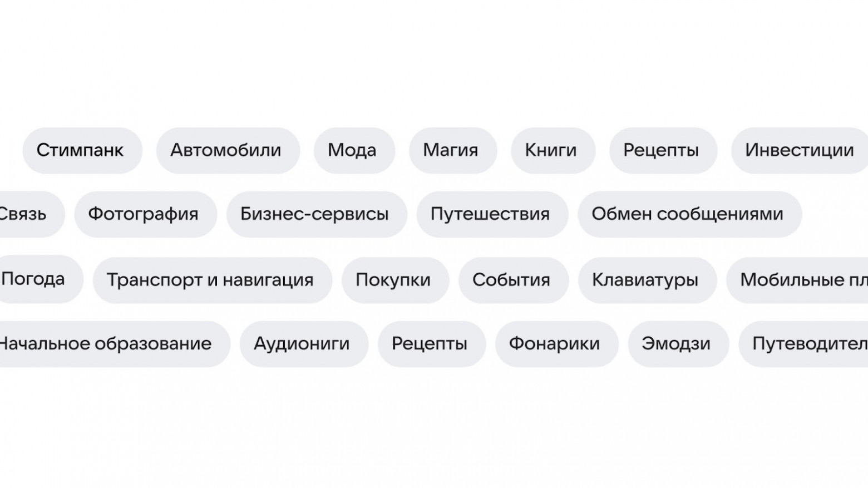The image size is (868, 488).
Task: Click the Начальное образование category
Action: (x=107, y=343)
